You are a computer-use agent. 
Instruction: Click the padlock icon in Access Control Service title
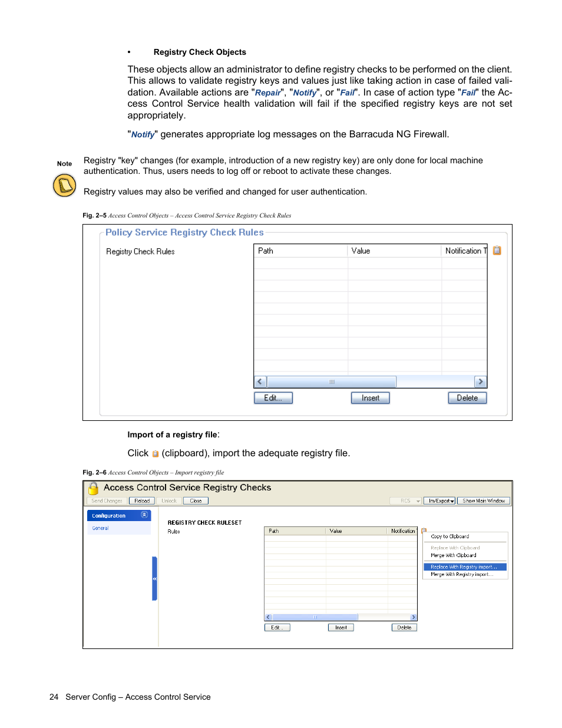93,488
